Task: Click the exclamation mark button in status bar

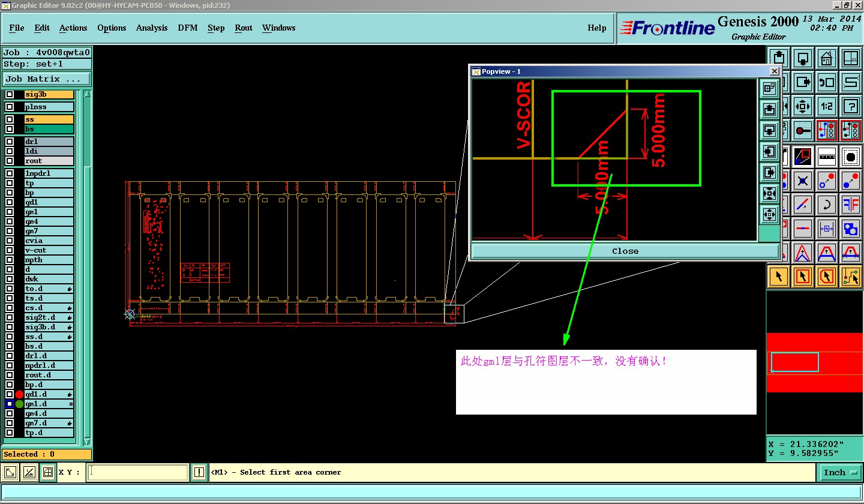Action: [x=199, y=472]
